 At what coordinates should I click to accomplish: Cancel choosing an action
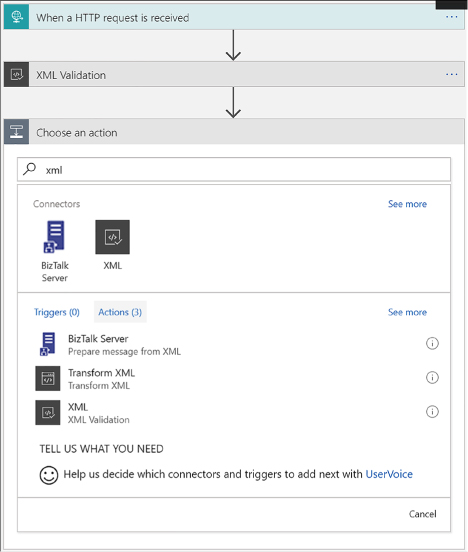[x=422, y=514]
